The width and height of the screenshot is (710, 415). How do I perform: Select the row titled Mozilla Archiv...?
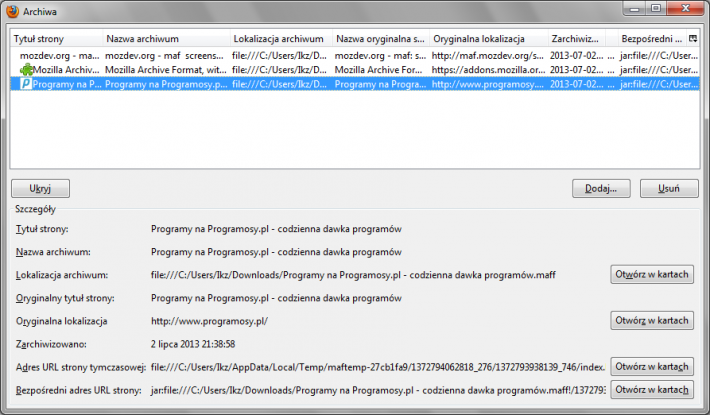[355, 70]
